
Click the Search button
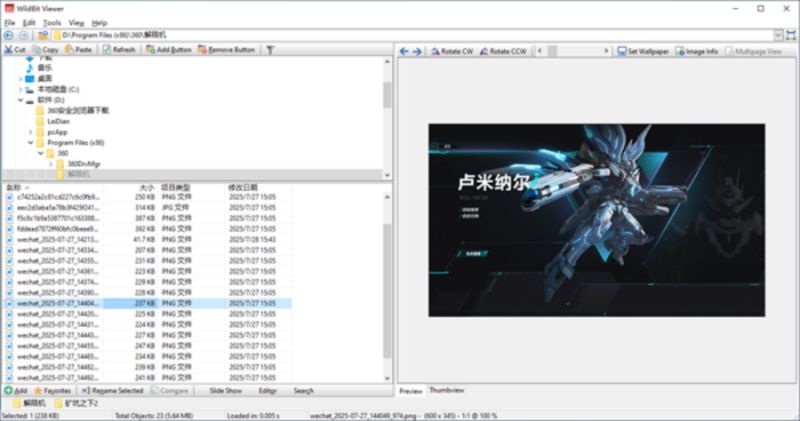tap(303, 390)
